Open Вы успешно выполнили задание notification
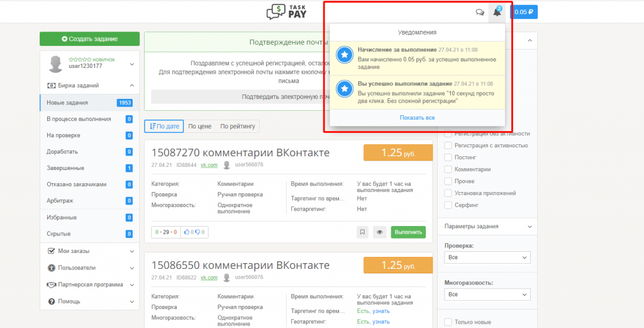This screenshot has width=644, height=328. click(x=418, y=92)
